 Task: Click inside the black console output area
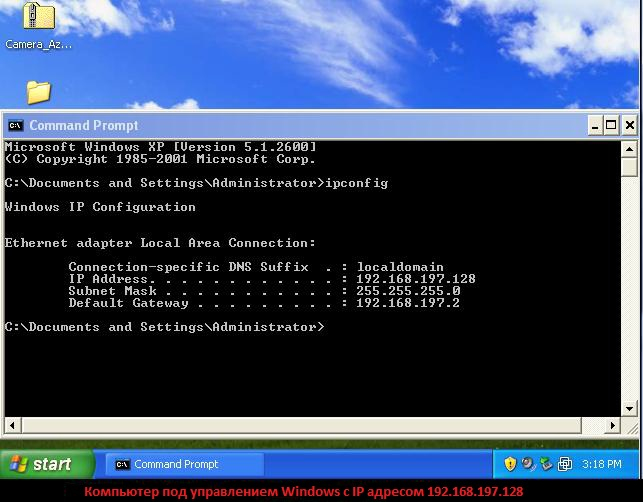tap(300, 370)
